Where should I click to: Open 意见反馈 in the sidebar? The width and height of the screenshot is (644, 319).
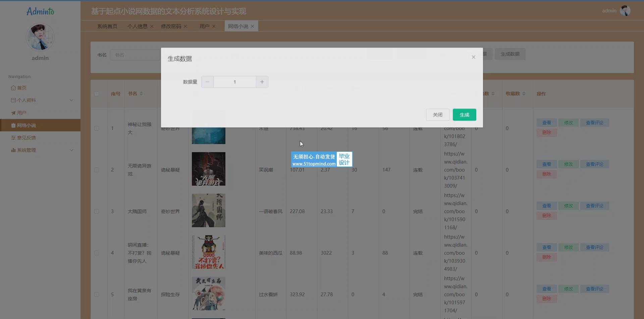click(x=26, y=138)
